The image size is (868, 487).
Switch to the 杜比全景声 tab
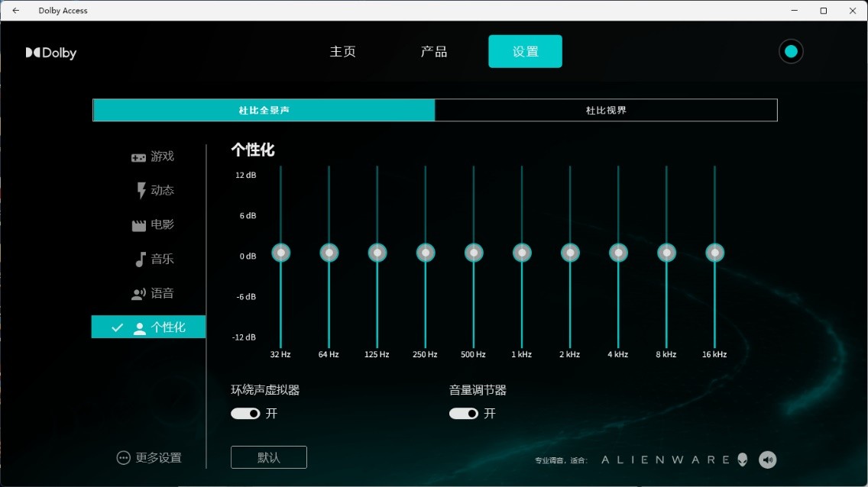tap(263, 109)
